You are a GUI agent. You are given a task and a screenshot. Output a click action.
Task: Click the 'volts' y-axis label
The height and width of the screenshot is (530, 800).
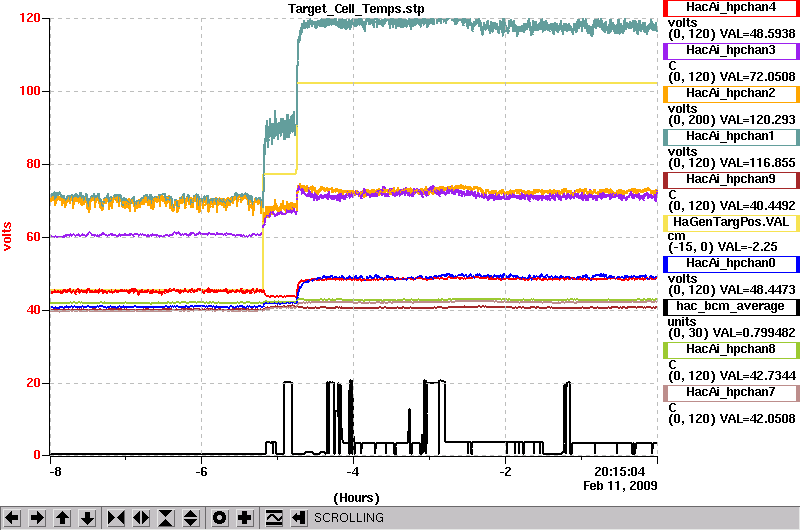point(7,236)
